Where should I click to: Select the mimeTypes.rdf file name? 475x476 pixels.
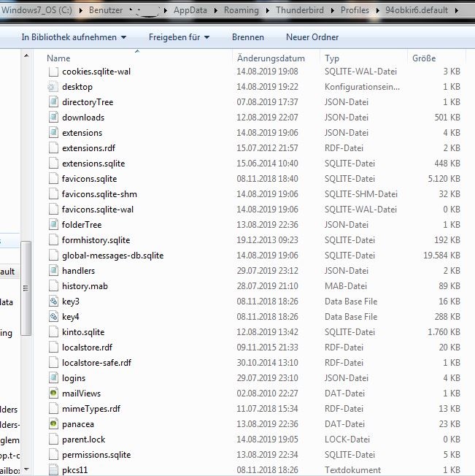point(91,409)
